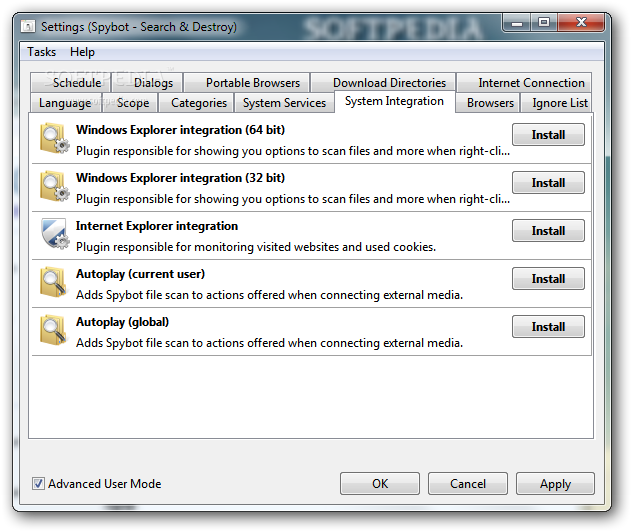Click the Advanced User Mode label
This screenshot has height=532, width=632.
click(x=105, y=484)
